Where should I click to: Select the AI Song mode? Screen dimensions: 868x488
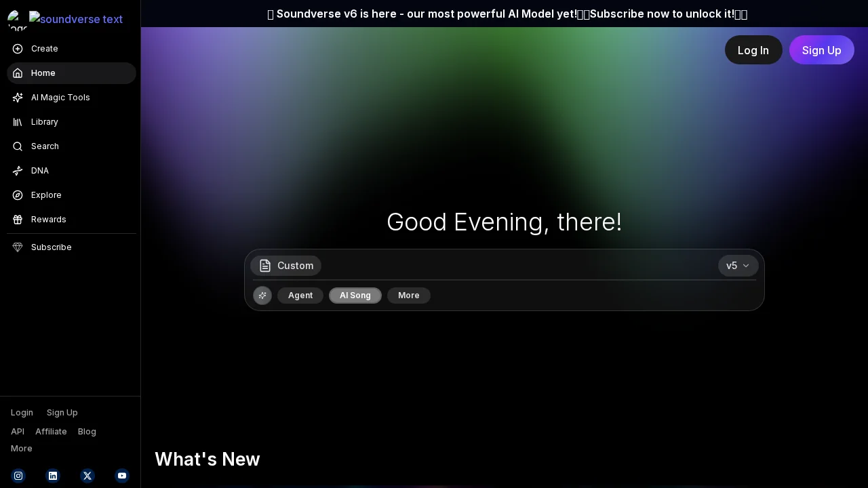coord(355,296)
